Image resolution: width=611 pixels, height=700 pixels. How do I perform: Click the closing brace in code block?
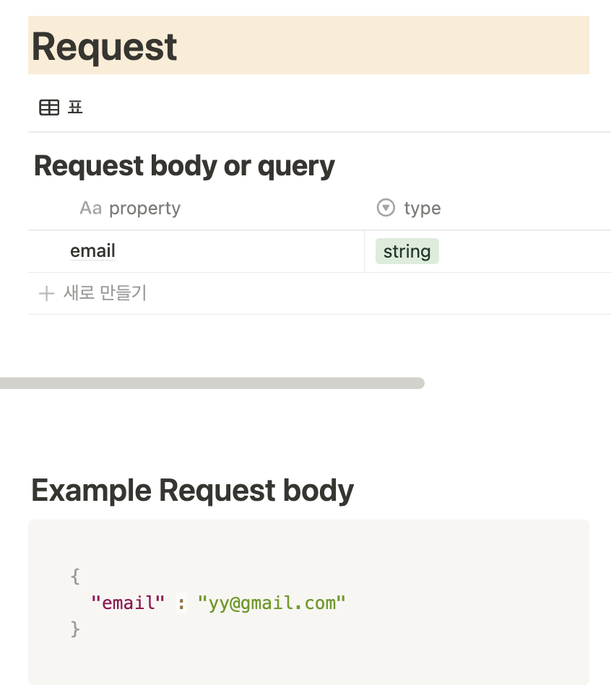point(75,629)
